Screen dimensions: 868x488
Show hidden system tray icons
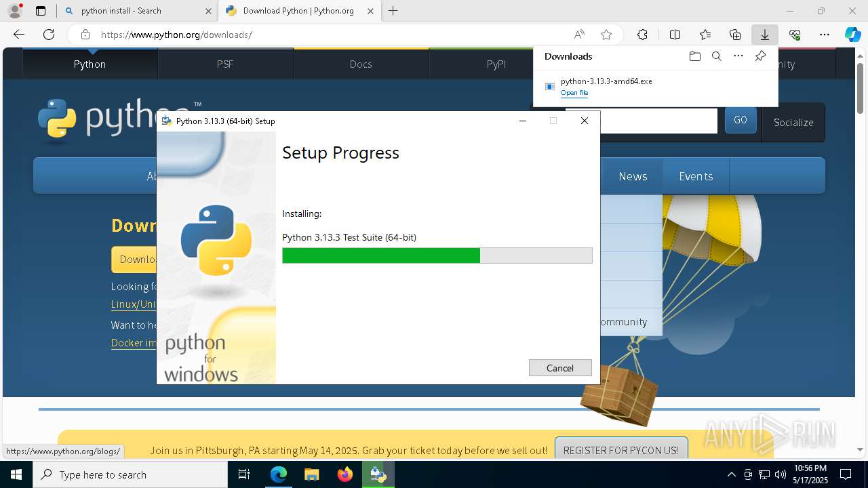tap(731, 474)
